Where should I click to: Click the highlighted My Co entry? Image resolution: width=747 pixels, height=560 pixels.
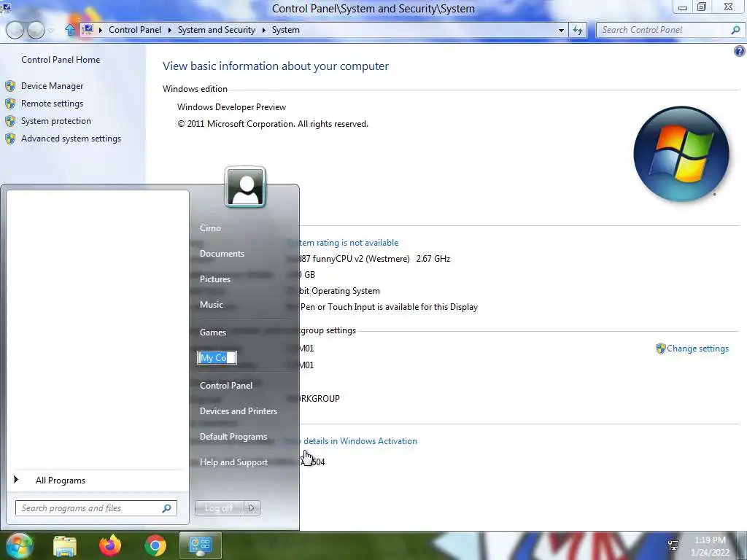point(217,358)
